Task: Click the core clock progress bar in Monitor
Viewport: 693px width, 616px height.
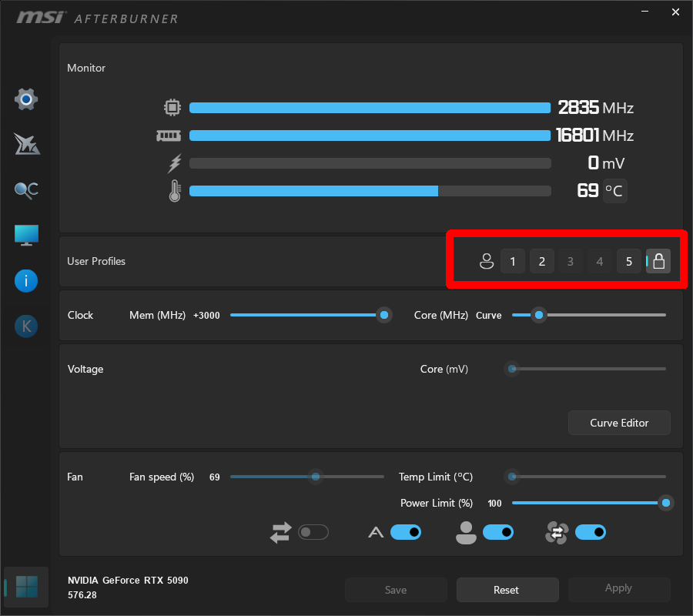Action: tap(370, 108)
